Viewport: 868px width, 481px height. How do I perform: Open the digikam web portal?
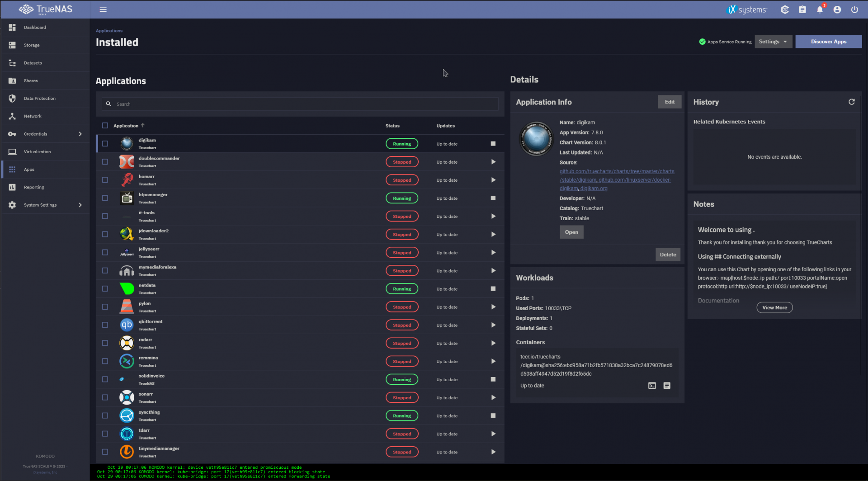[x=571, y=232]
